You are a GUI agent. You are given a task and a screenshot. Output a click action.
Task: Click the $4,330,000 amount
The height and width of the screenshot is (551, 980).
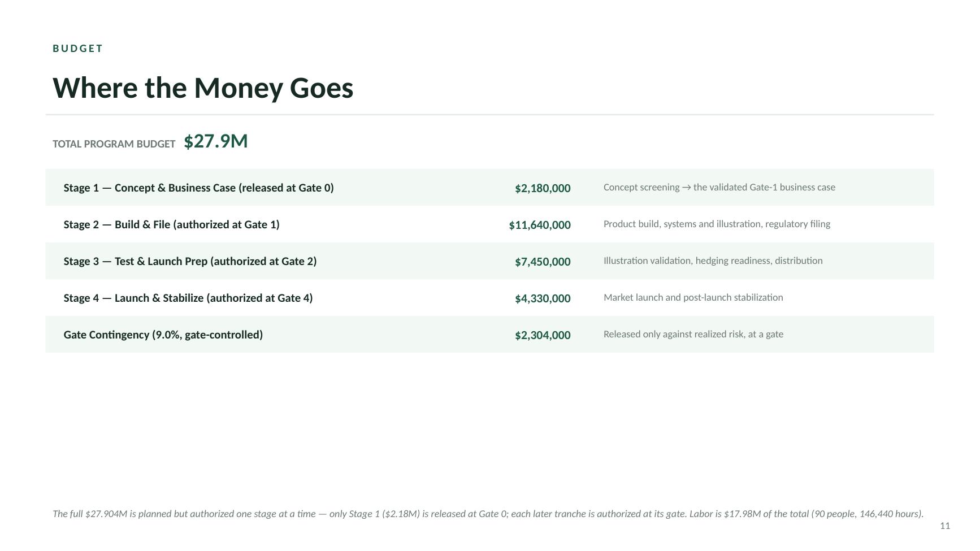(x=543, y=298)
